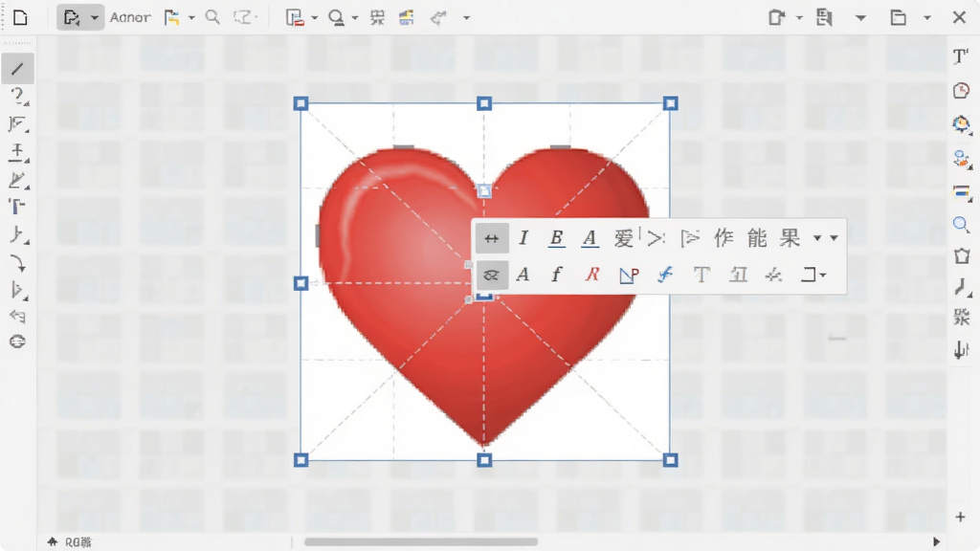Click the faded gray arrow icon in top toolbar
Screen dimensions: 980x551
tap(438, 17)
